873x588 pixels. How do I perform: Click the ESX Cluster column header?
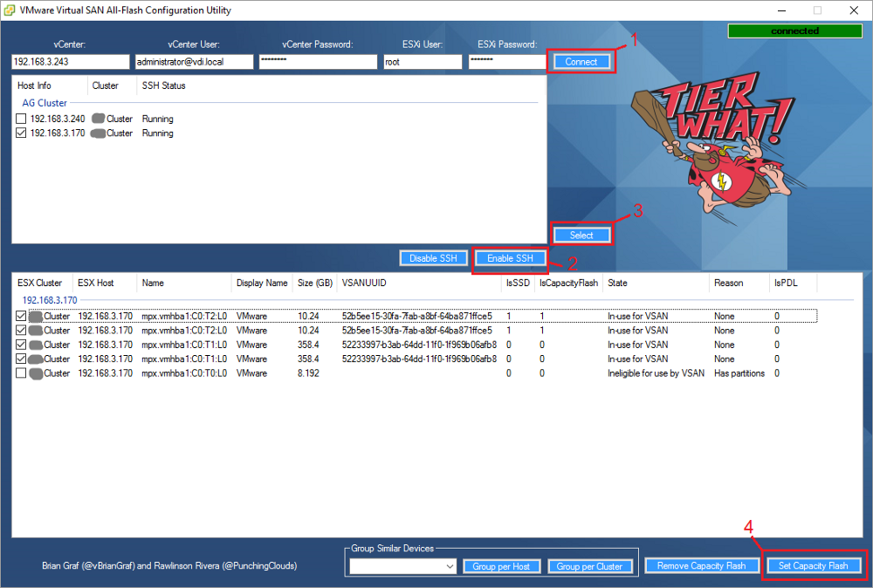40,283
